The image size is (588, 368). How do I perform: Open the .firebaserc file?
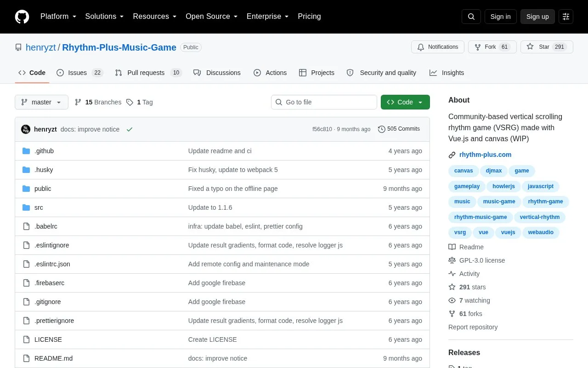click(49, 283)
